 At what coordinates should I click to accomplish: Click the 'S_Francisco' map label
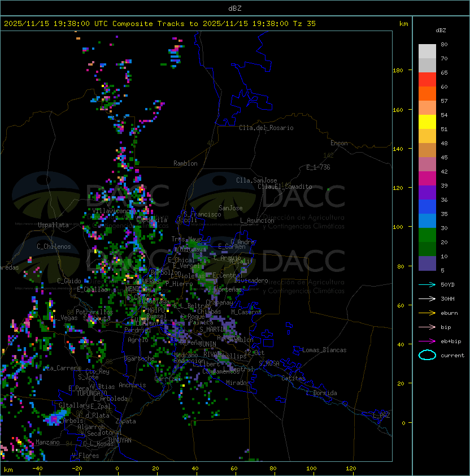tap(202, 214)
